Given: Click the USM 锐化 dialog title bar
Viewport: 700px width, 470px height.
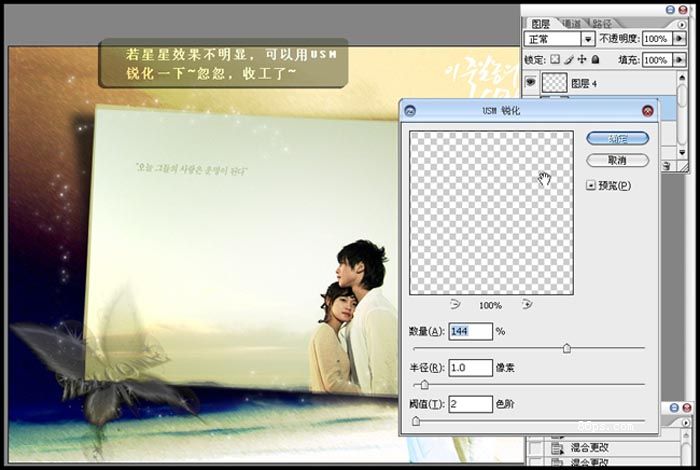Looking at the screenshot, I should point(529,111).
